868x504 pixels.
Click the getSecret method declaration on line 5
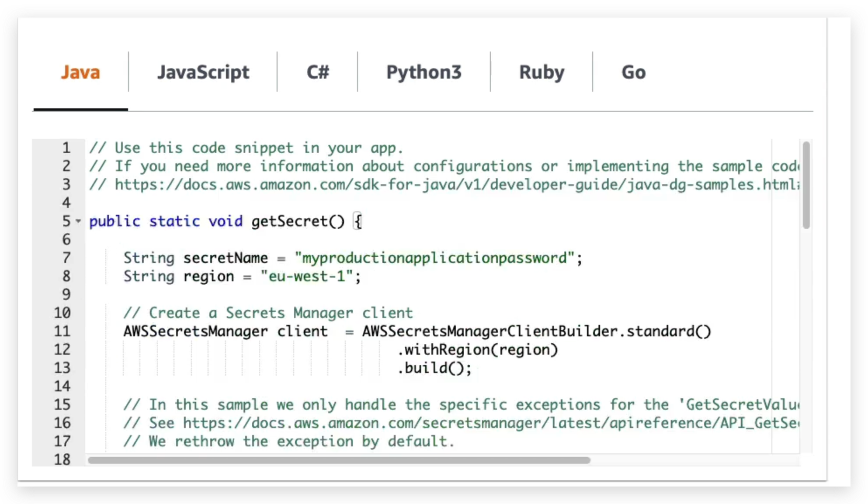click(x=297, y=221)
